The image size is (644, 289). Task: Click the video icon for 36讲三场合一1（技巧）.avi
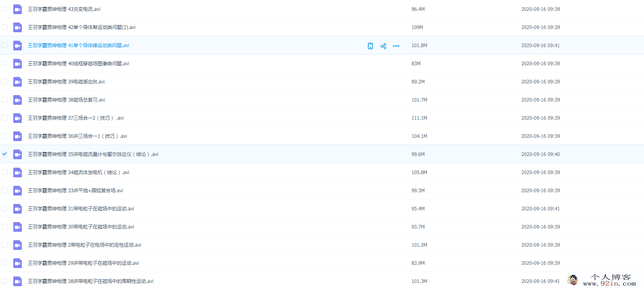coord(17,136)
